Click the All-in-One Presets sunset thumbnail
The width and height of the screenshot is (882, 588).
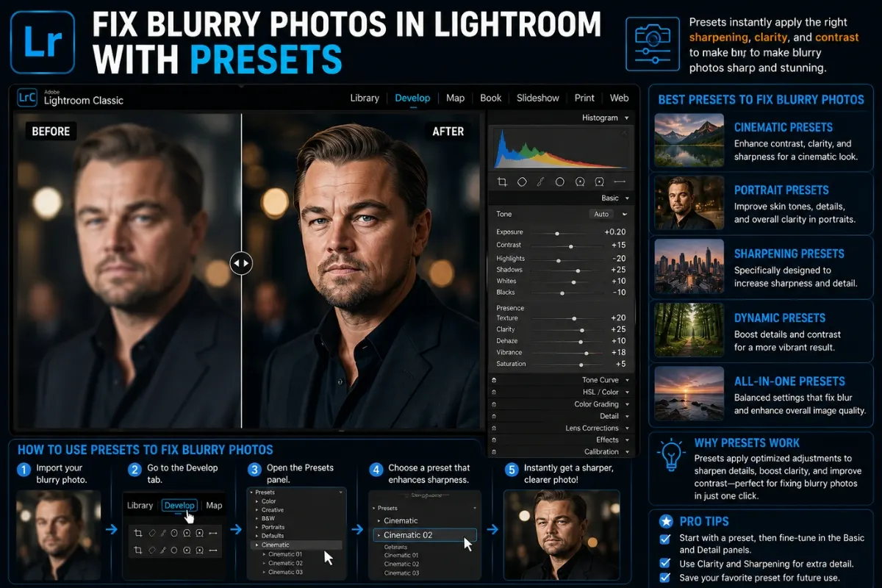coord(689,394)
